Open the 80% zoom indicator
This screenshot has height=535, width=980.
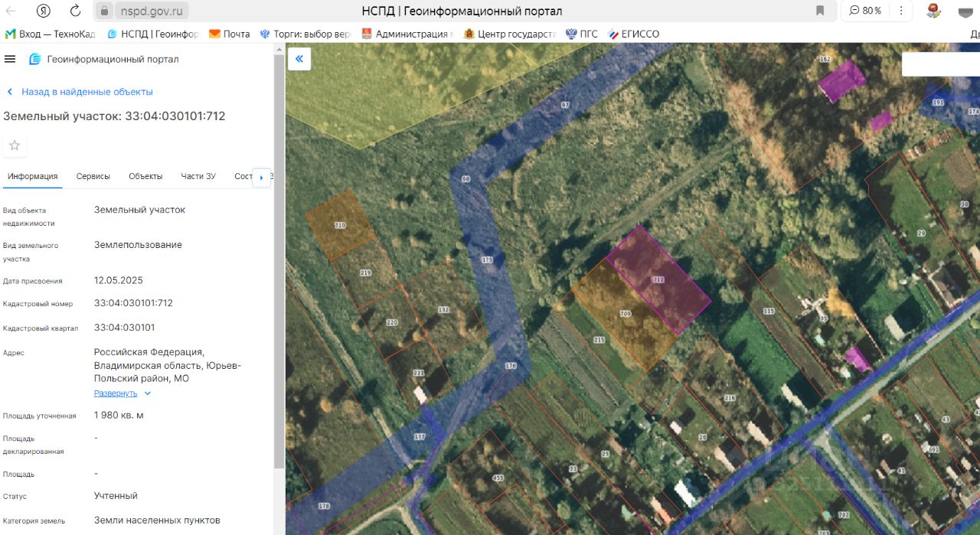pos(864,11)
